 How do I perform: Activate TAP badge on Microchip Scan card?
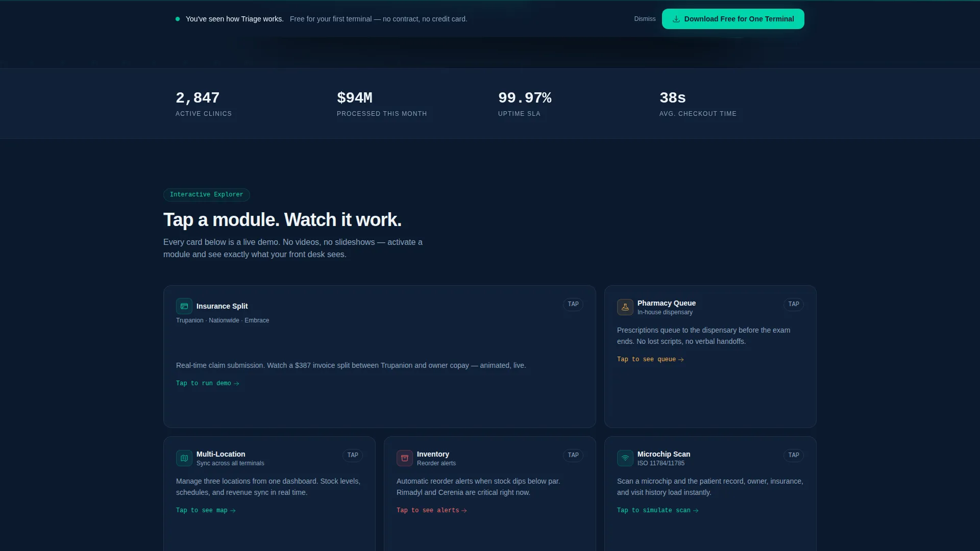(794, 455)
